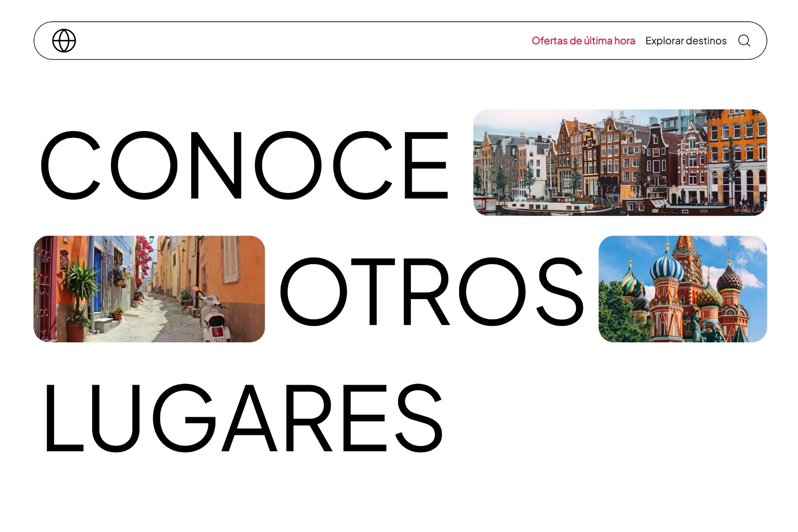The height and width of the screenshot is (532, 798).
Task: Click the CONOCE heading text
Action: (244, 165)
